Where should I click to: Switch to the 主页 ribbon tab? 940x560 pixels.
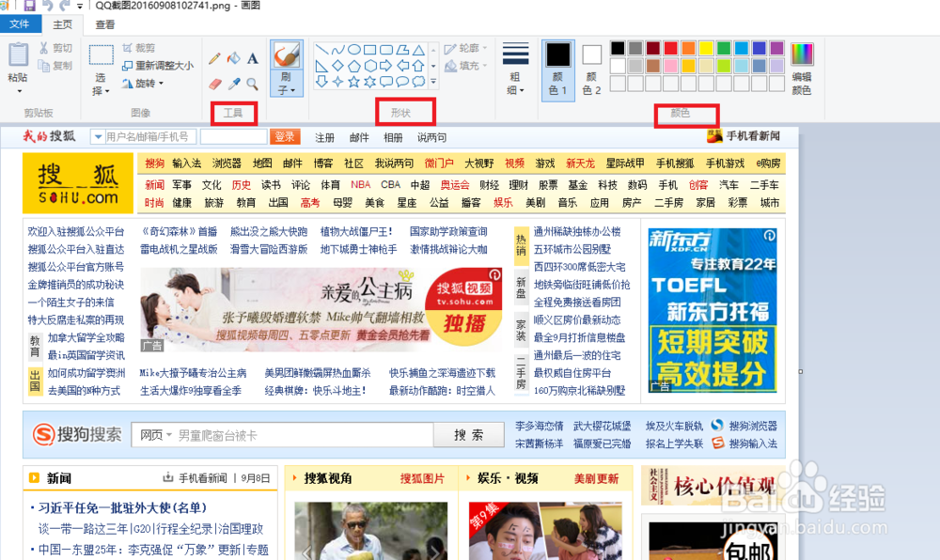(62, 24)
